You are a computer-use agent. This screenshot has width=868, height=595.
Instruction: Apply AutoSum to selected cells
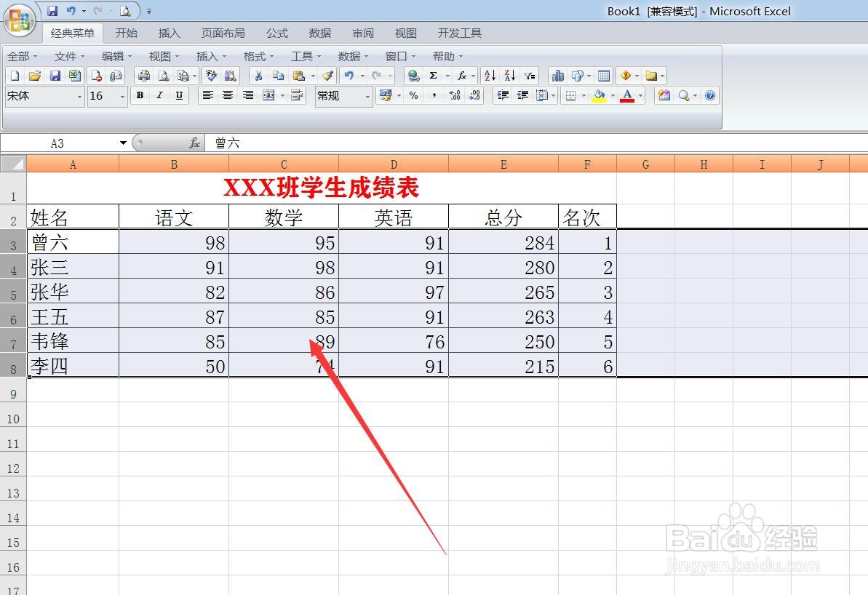click(433, 75)
